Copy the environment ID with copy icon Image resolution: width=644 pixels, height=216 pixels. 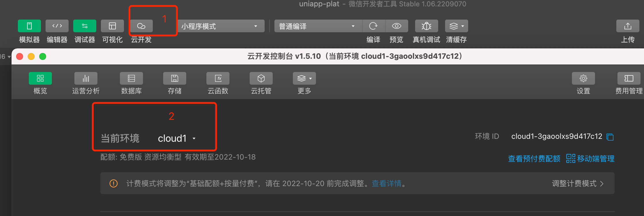tap(610, 137)
